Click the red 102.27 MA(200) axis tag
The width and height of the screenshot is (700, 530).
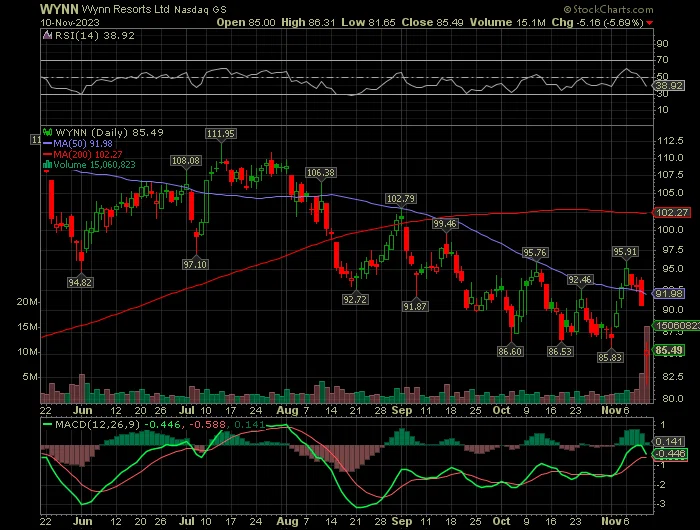[x=671, y=213]
